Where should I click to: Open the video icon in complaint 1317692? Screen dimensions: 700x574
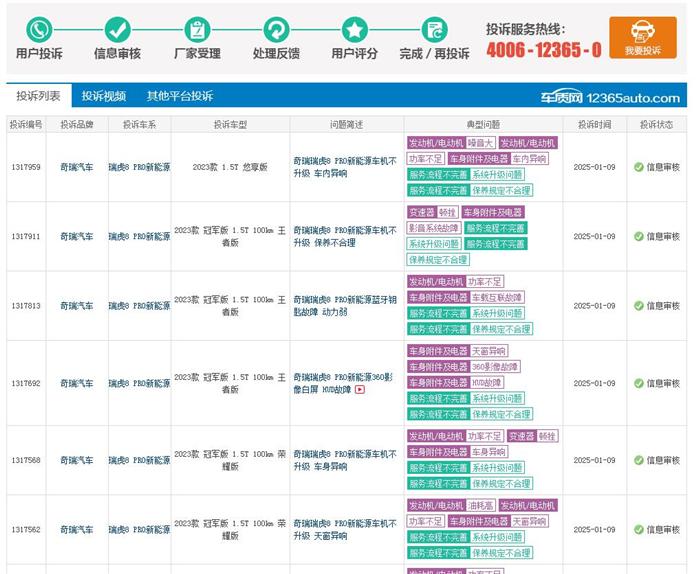[360, 390]
